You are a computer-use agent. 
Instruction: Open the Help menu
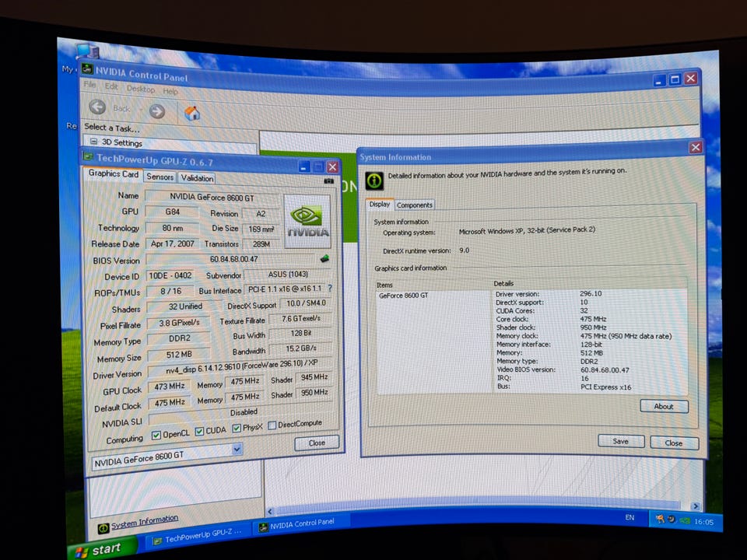(x=170, y=91)
